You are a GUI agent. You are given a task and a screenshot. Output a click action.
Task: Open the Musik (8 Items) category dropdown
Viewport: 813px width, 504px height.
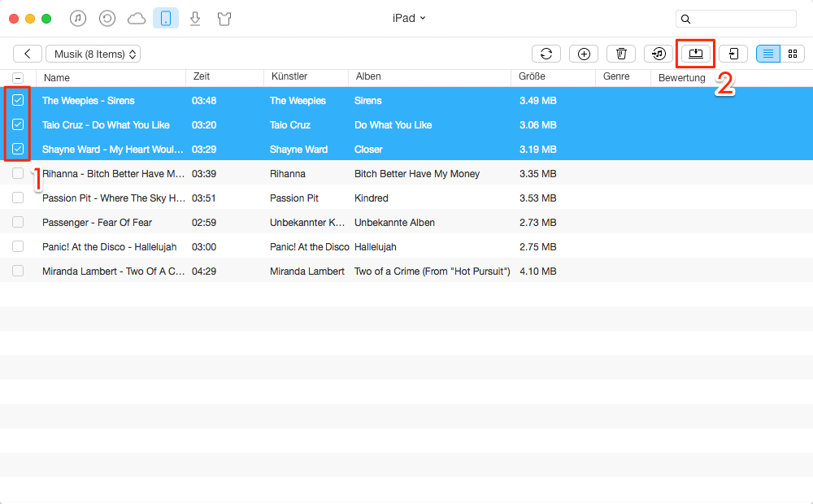[x=93, y=54]
